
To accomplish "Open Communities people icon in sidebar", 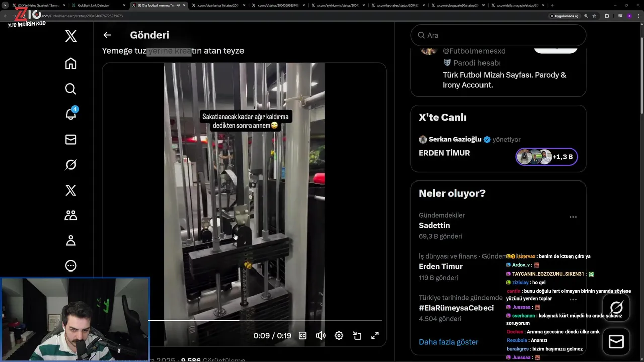I will click(x=71, y=215).
